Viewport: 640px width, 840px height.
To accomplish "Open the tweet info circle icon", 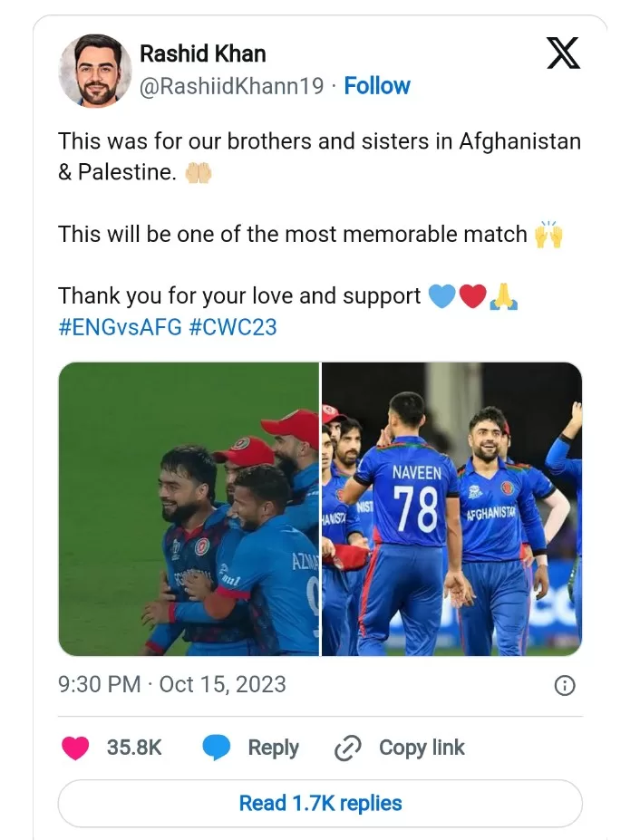I will [x=564, y=685].
